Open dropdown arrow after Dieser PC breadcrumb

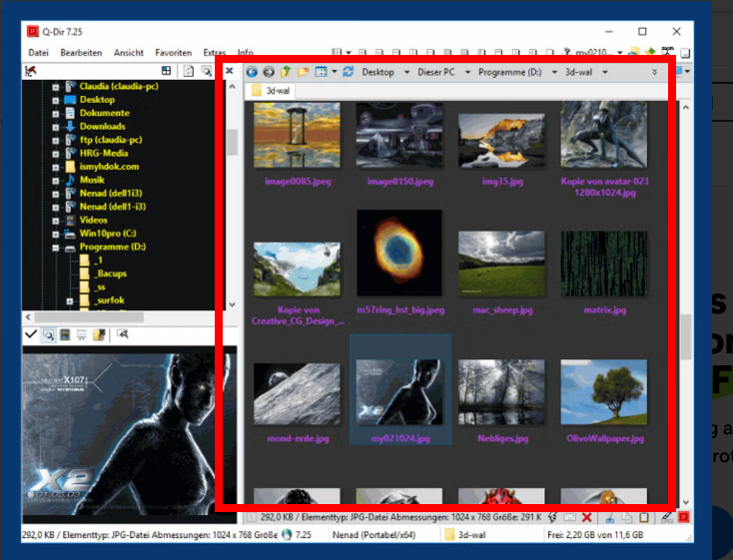(467, 72)
